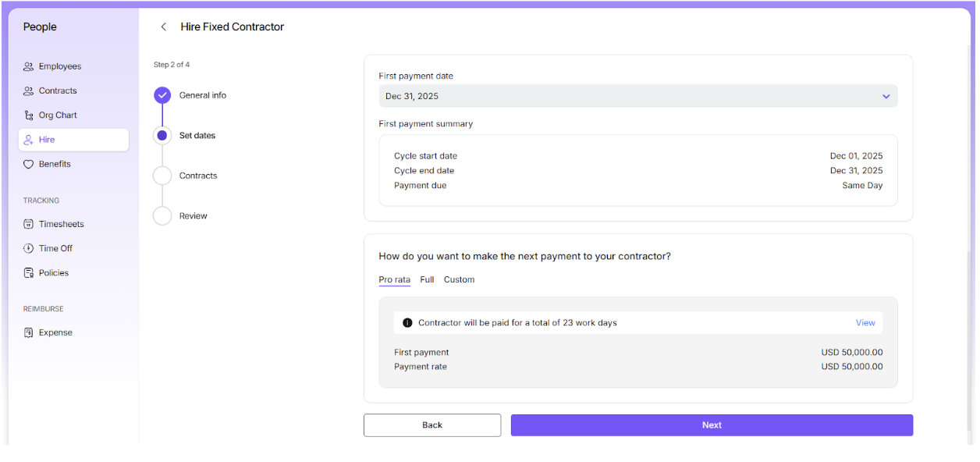
Task: Click the Timesheets calendar icon
Action: point(29,225)
